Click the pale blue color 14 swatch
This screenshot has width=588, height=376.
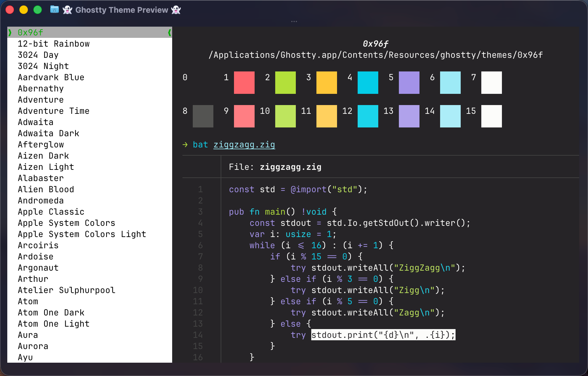(x=450, y=116)
